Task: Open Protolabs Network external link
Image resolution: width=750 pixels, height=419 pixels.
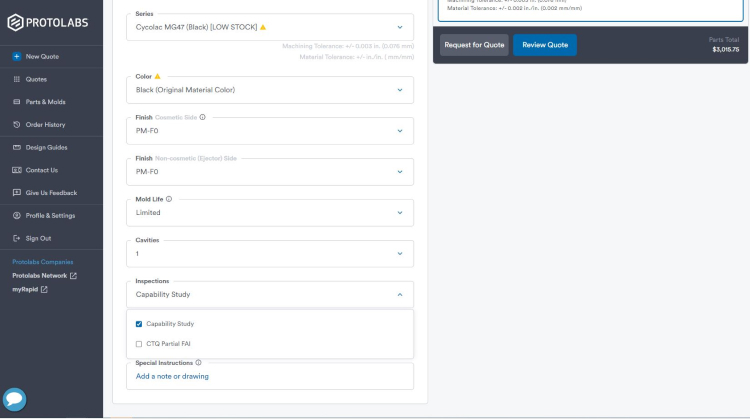Action: tap(73, 275)
